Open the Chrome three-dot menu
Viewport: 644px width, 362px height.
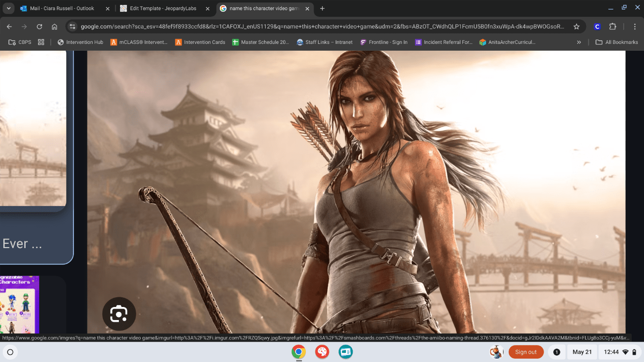click(x=635, y=27)
